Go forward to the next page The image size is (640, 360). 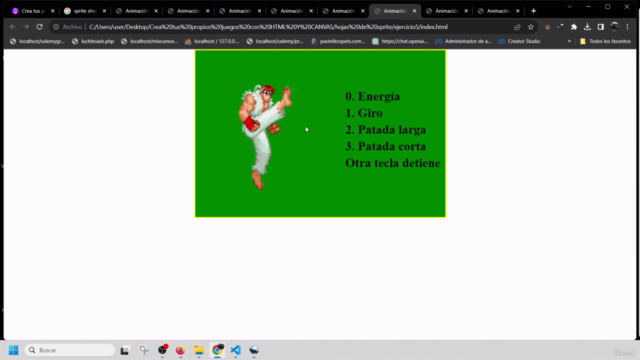[26, 27]
